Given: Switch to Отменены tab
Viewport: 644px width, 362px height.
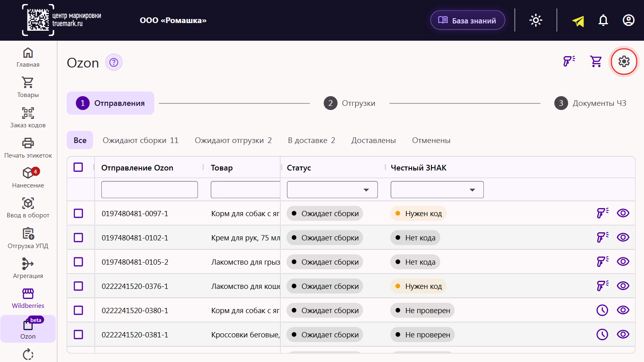Looking at the screenshot, I should coord(431,140).
